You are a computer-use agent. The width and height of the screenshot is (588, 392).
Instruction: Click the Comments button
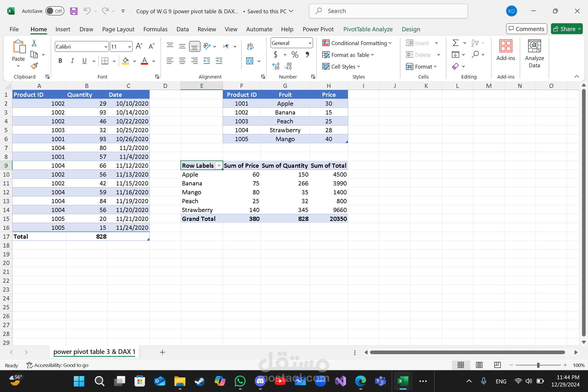pyautogui.click(x=526, y=29)
